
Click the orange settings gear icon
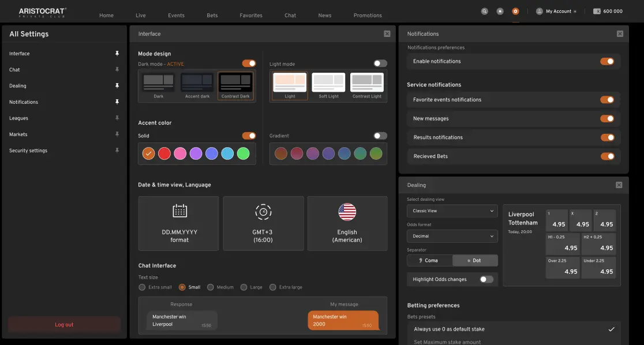515,11
